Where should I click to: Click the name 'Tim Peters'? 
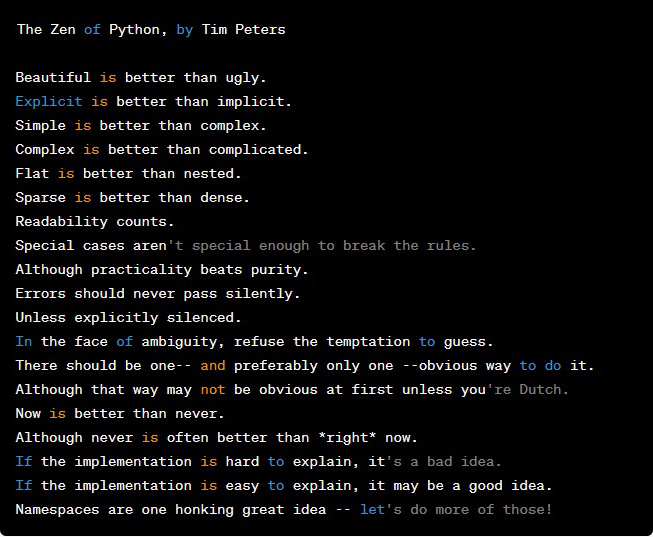(x=243, y=30)
